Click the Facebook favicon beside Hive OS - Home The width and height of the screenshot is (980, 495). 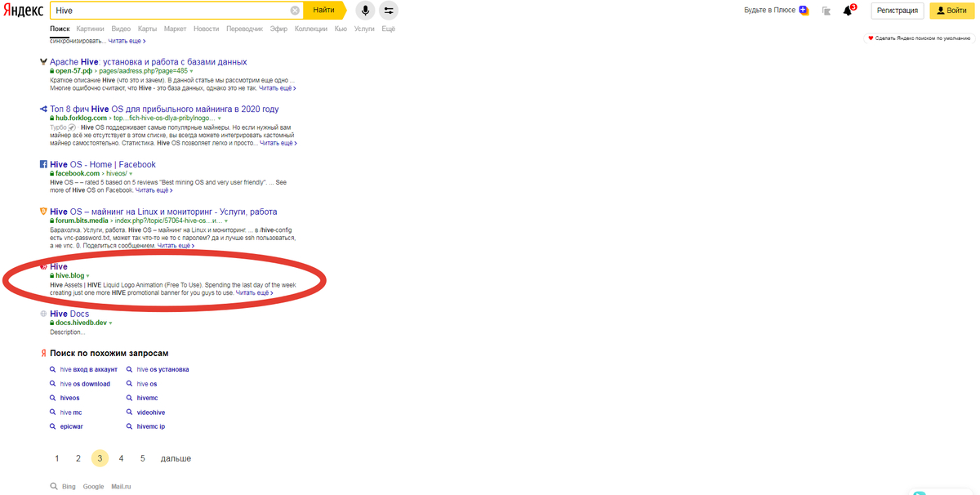(43, 164)
